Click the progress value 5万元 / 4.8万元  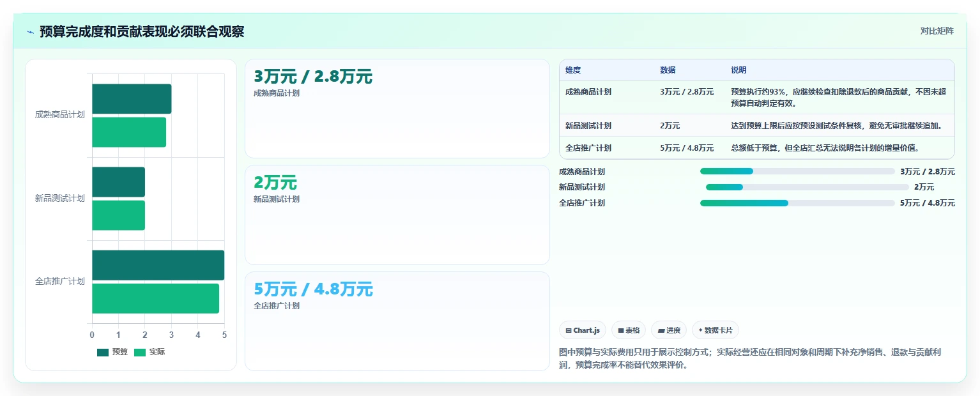(x=928, y=203)
